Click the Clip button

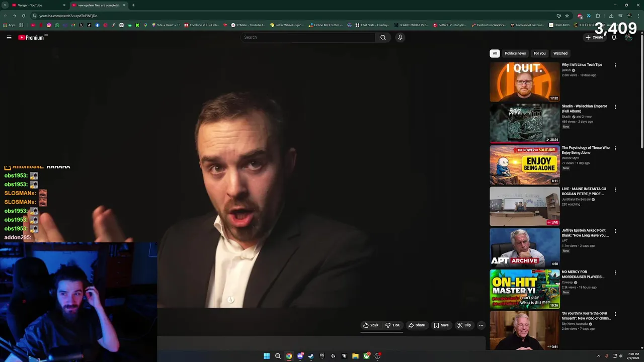(464, 325)
